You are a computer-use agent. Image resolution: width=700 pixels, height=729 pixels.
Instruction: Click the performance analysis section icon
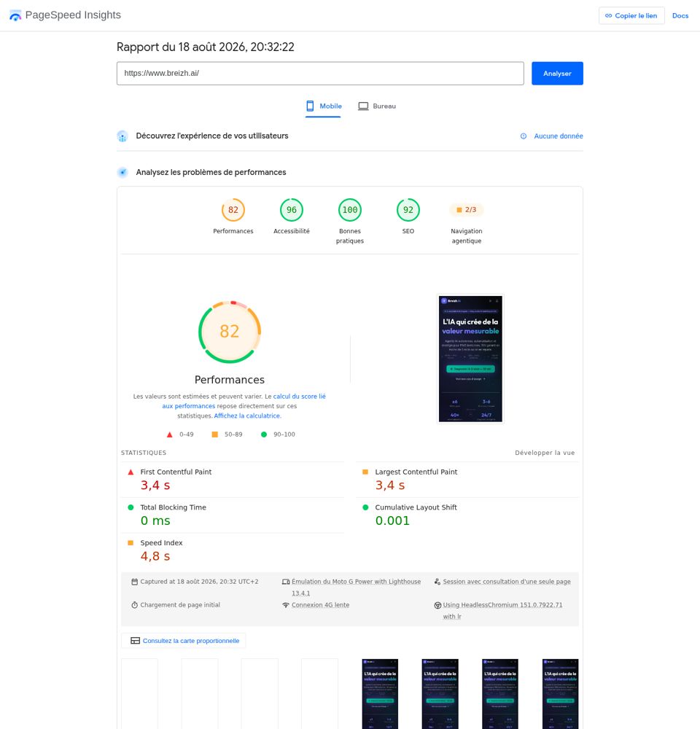click(122, 173)
